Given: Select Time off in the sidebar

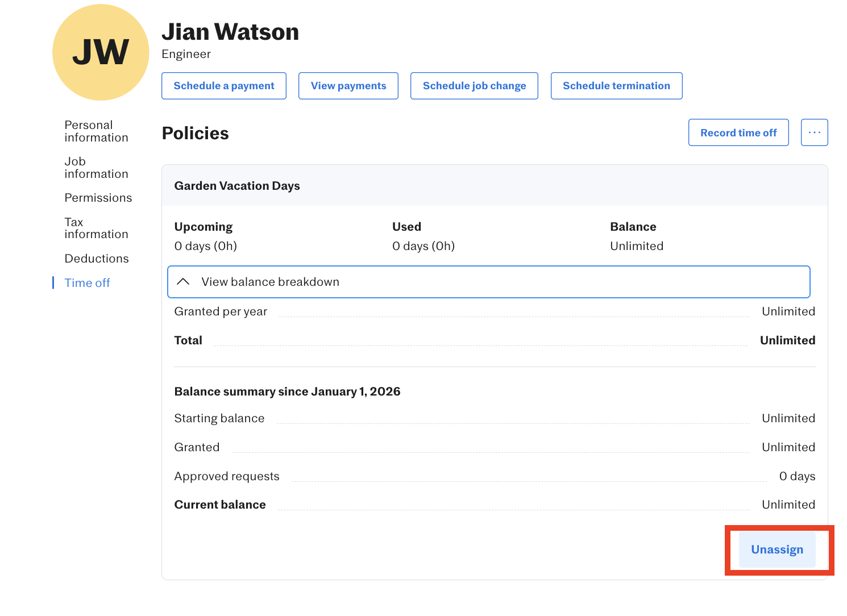Looking at the screenshot, I should click(x=87, y=283).
